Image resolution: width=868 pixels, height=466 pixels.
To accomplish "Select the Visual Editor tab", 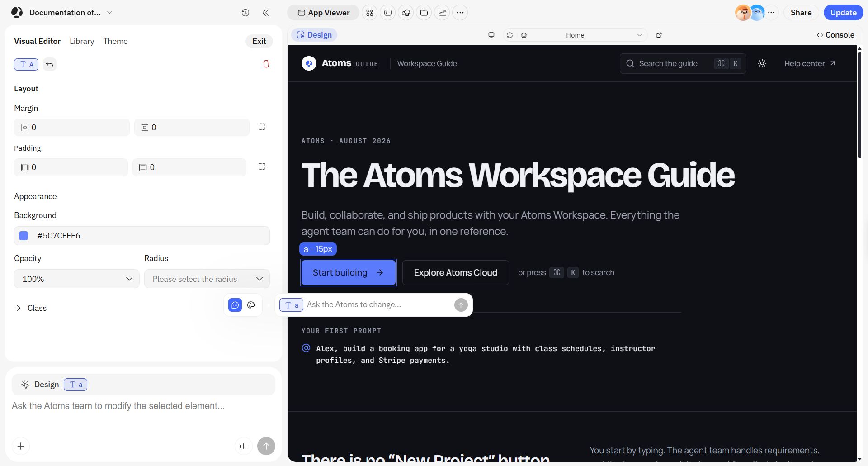I will coord(37,41).
